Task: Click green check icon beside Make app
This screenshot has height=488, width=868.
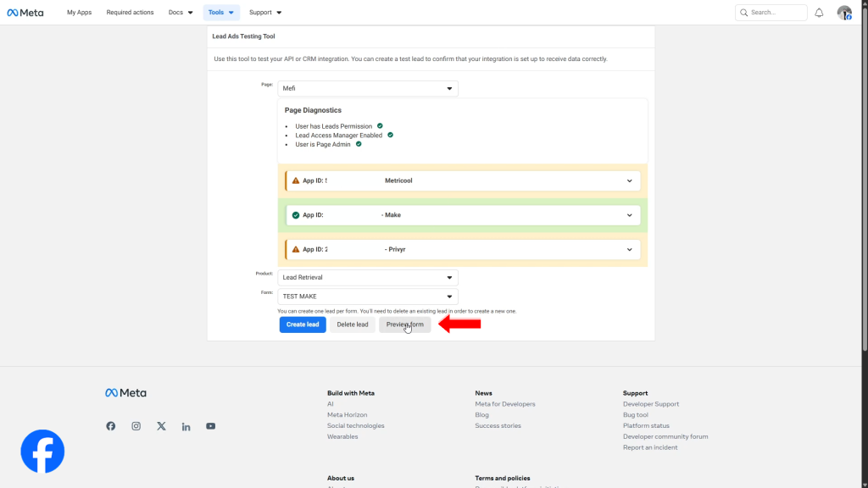Action: 296,215
